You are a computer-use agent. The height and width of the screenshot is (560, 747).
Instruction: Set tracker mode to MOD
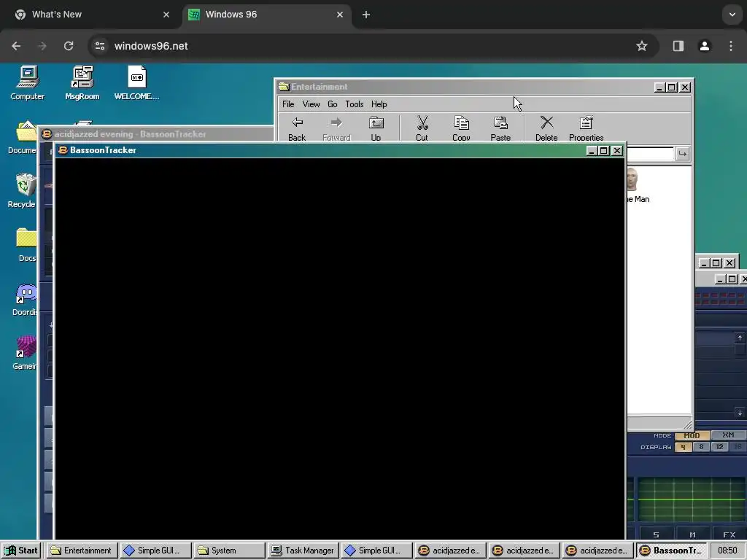click(692, 435)
